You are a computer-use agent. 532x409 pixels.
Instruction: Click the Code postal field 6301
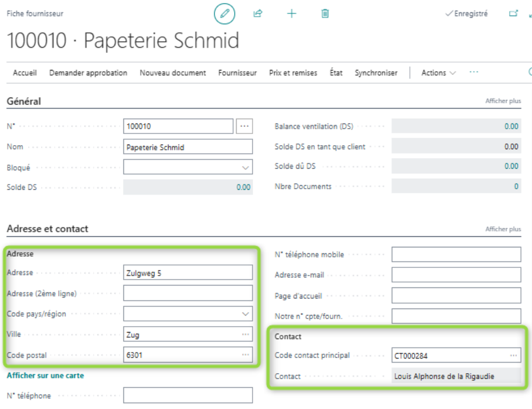click(188, 355)
